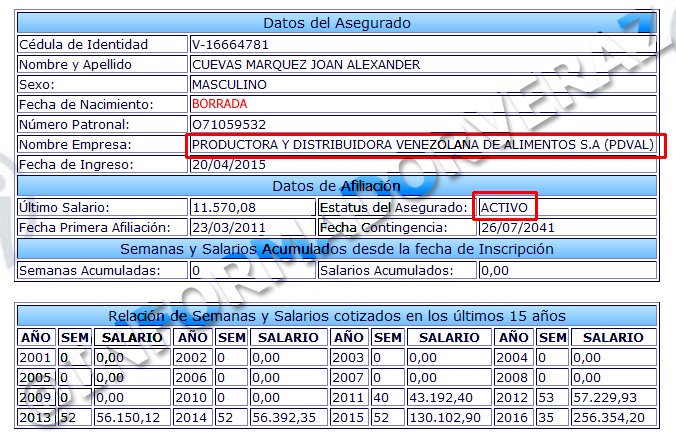
Task: Click the year 2001 cell
Action: 36,358
